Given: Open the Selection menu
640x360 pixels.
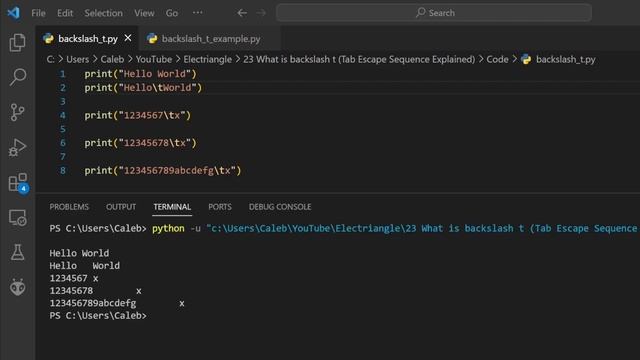Looking at the screenshot, I should coord(103,13).
